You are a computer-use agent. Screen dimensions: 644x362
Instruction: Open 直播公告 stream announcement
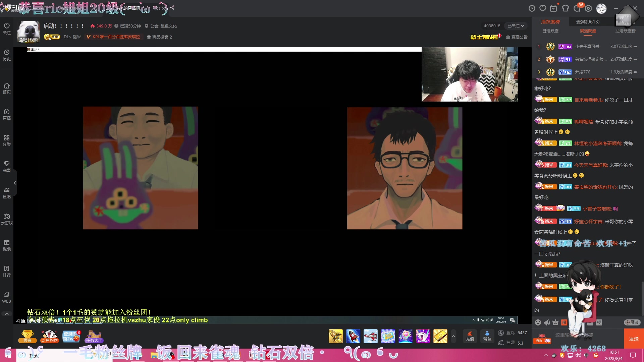(517, 37)
